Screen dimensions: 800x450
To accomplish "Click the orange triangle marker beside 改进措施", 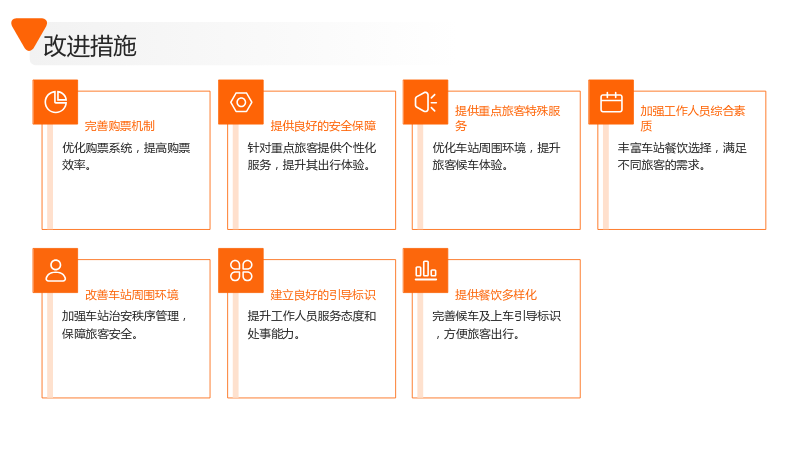I will (x=29, y=34).
